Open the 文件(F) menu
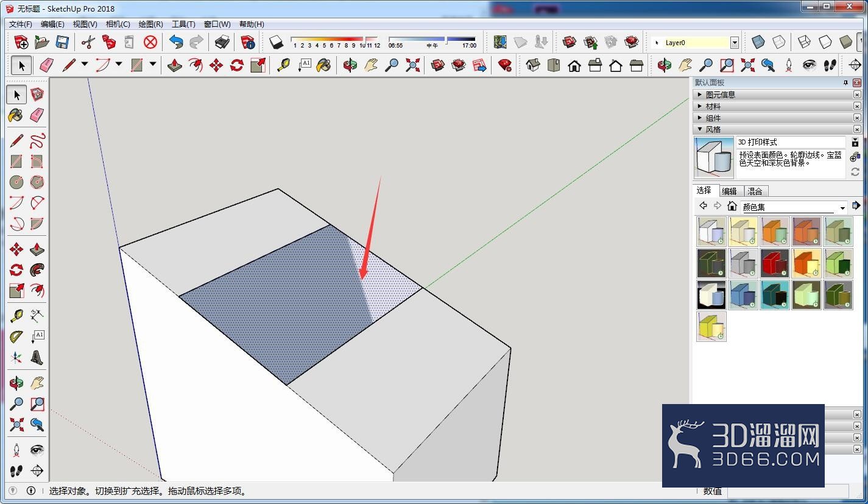Image resolution: width=868 pixels, height=504 pixels. (x=21, y=24)
